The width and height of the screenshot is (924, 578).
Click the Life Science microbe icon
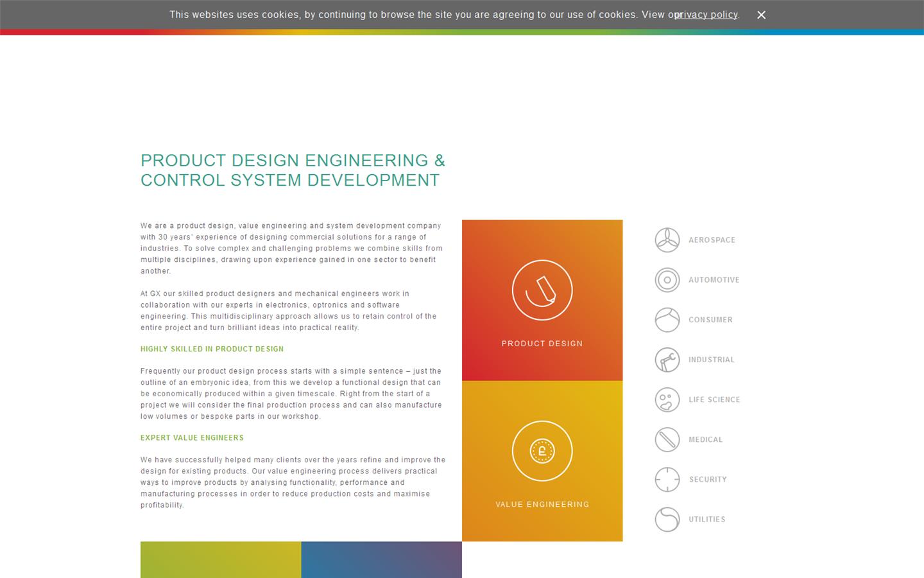(x=667, y=399)
